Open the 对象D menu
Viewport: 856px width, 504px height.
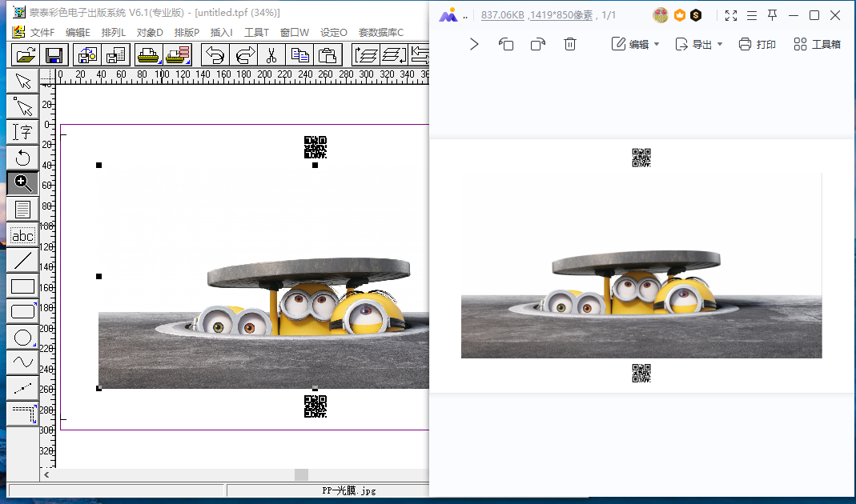point(150,33)
